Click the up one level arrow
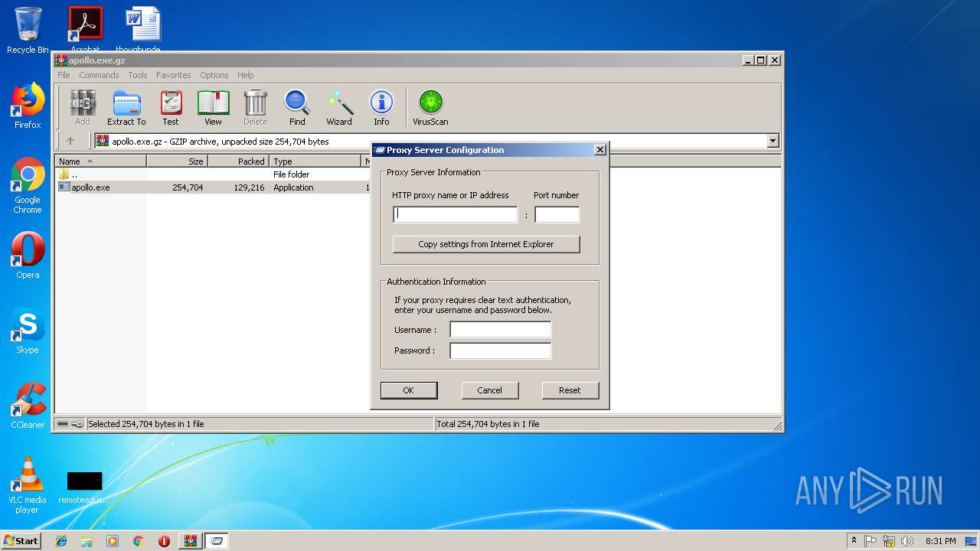Image resolution: width=980 pixels, height=551 pixels. 70,141
